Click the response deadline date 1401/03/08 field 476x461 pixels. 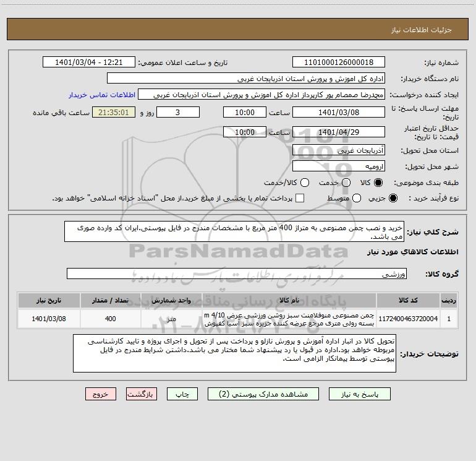pos(339,112)
